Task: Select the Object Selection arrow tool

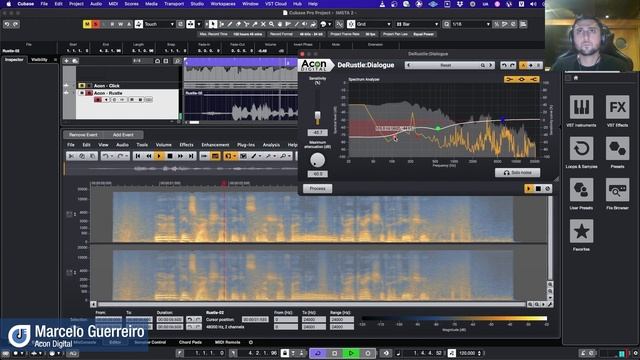Action: pyautogui.click(x=213, y=24)
